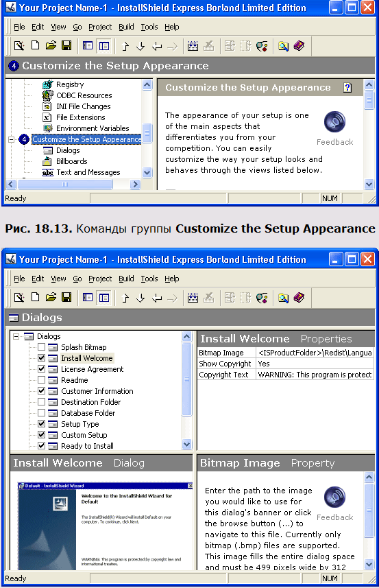
Task: Enable the Readme dialog checkbox
Action: point(42,380)
